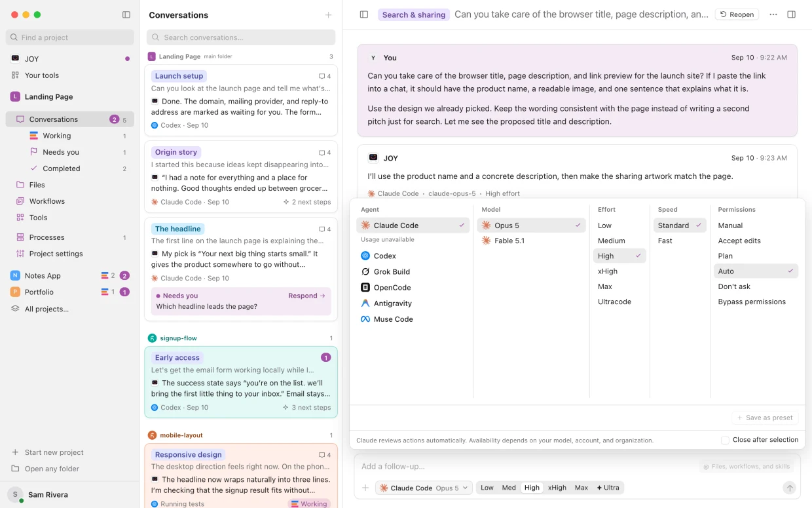This screenshot has width=812, height=508.
Task: Open Sam Rivera account menu
Action: [x=69, y=495]
